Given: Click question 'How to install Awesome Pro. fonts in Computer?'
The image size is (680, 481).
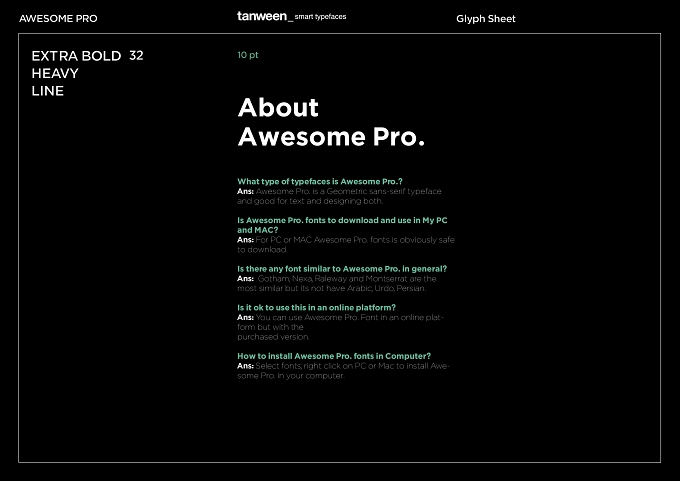Looking at the screenshot, I should coord(334,356).
